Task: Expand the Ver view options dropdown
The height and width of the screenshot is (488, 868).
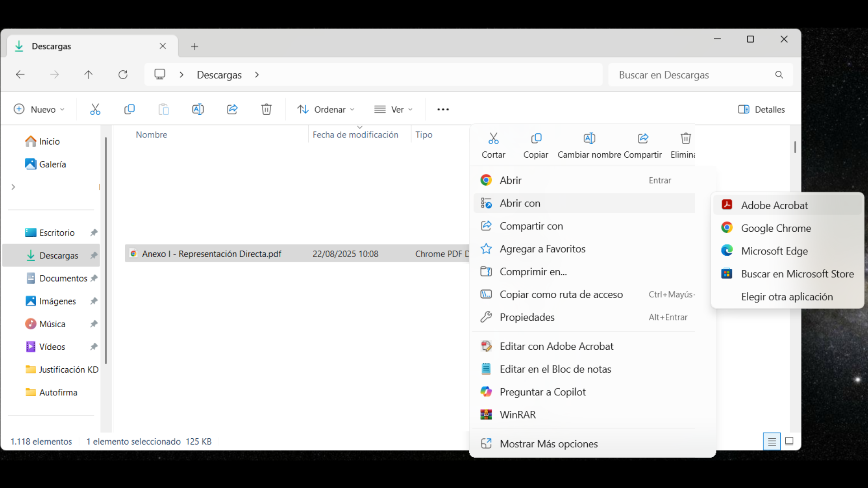Action: pyautogui.click(x=393, y=109)
